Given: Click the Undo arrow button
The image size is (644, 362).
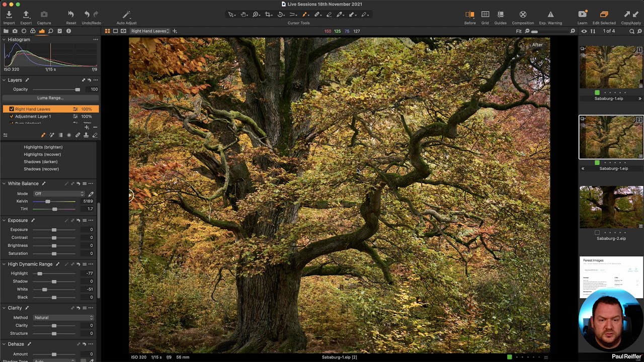Looking at the screenshot, I should pos(87,15).
